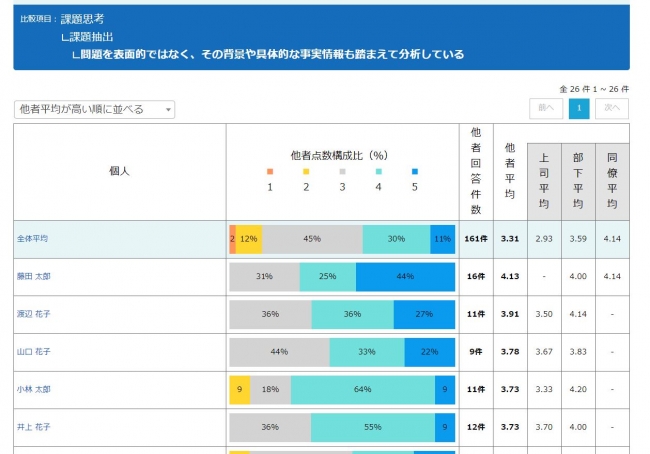Click the 161件 response count cell

[x=476, y=239]
